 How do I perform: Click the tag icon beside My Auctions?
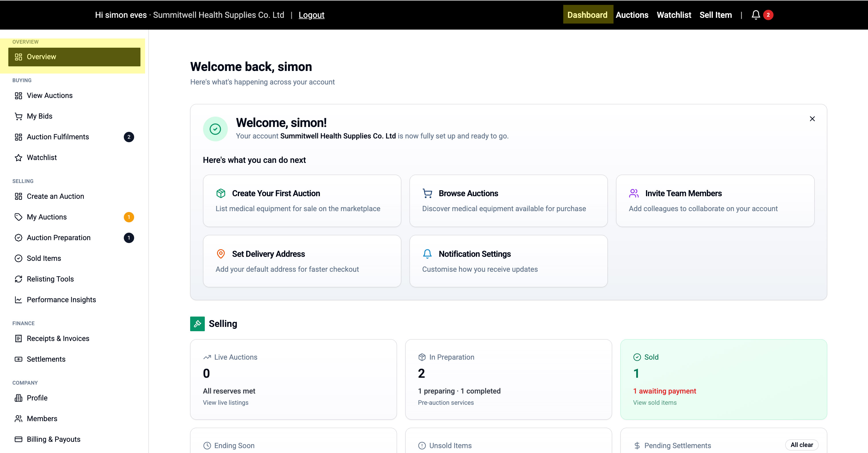pos(19,217)
